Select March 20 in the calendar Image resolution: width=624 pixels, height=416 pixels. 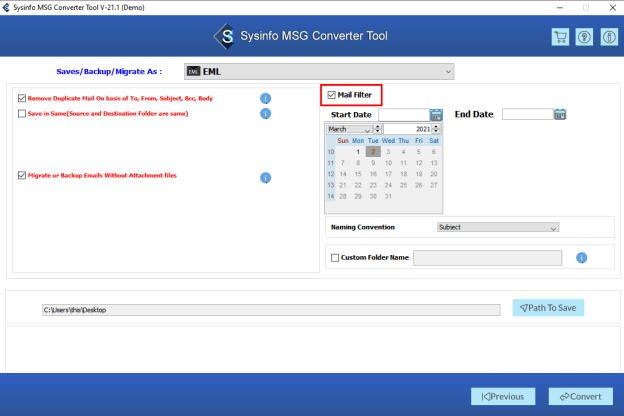pos(433,174)
